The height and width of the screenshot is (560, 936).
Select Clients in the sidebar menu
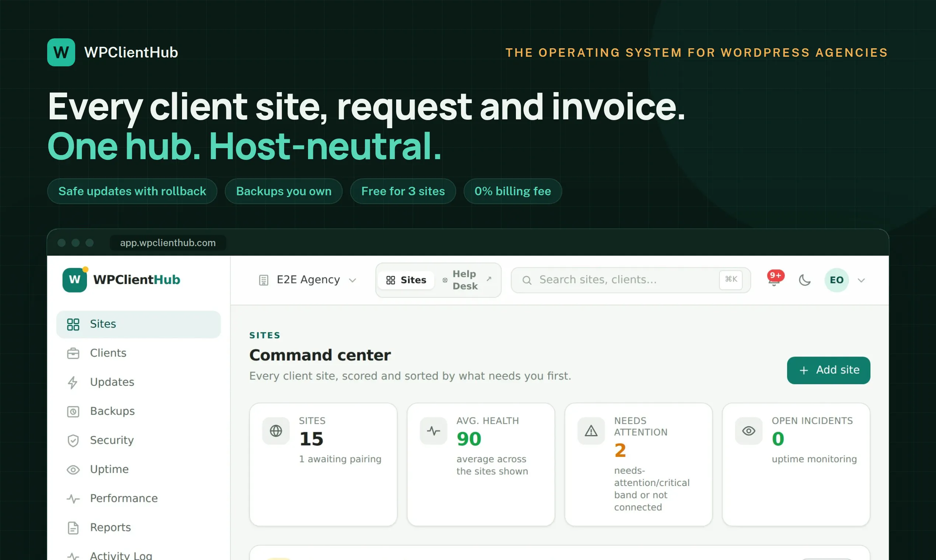pyautogui.click(x=139, y=353)
